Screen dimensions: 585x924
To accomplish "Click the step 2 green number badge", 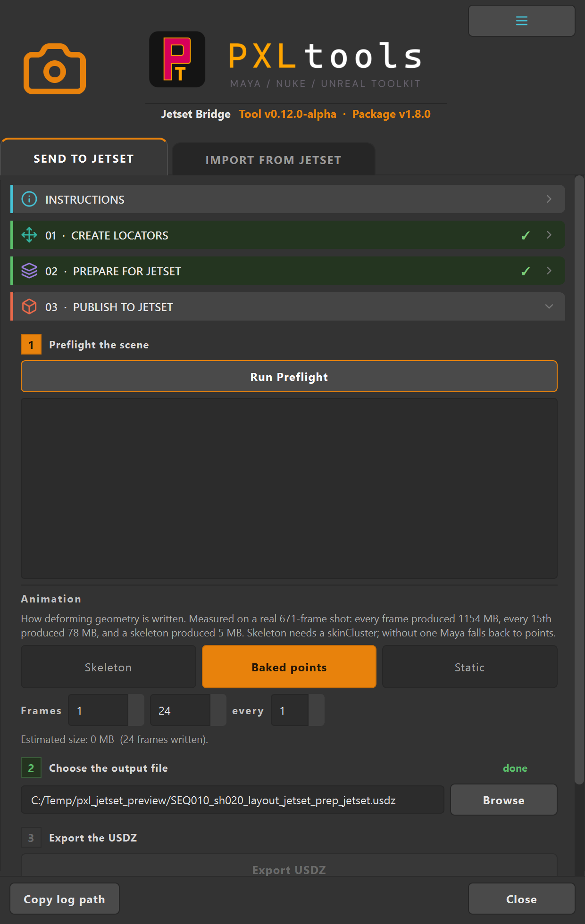I will (31, 768).
